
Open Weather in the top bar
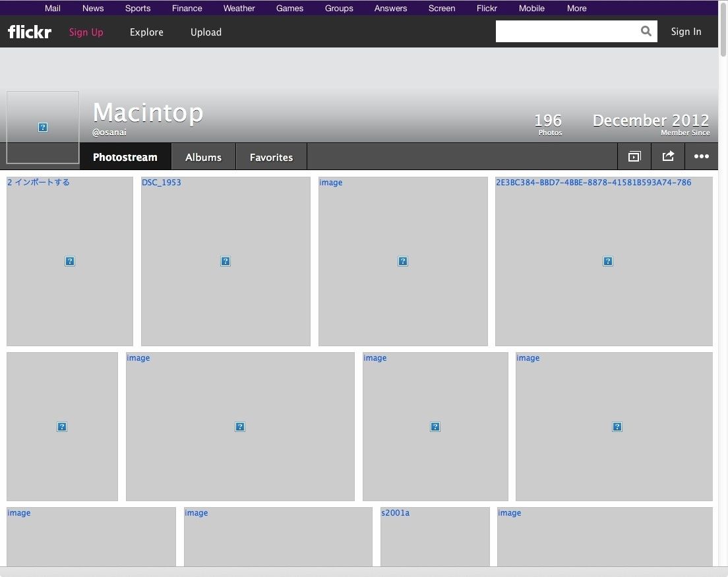click(x=239, y=9)
